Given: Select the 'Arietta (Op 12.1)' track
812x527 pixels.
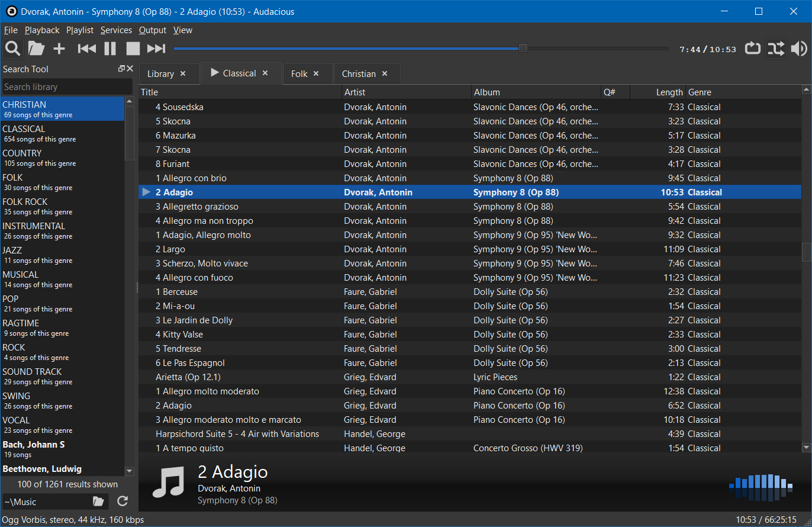Looking at the screenshot, I should [470, 377].
